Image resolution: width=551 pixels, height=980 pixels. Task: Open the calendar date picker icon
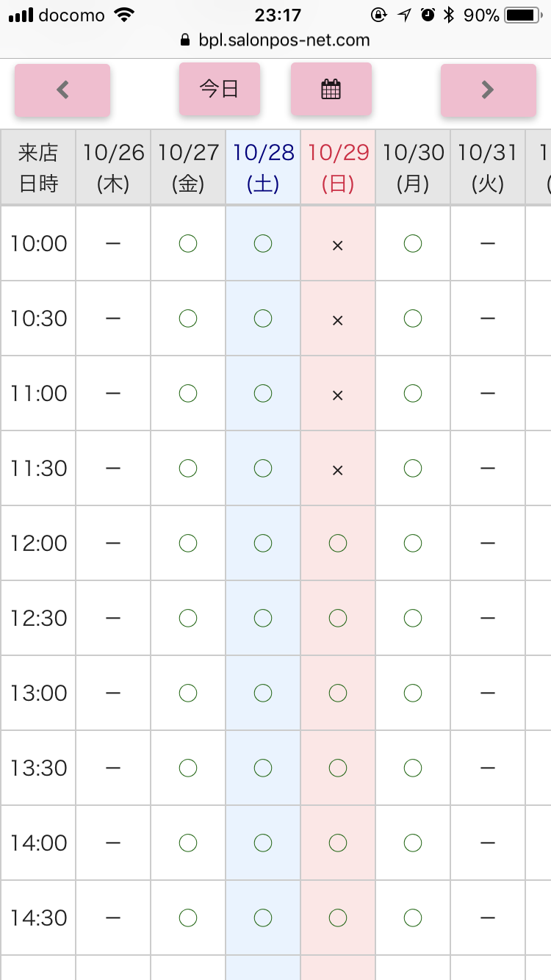click(x=331, y=89)
